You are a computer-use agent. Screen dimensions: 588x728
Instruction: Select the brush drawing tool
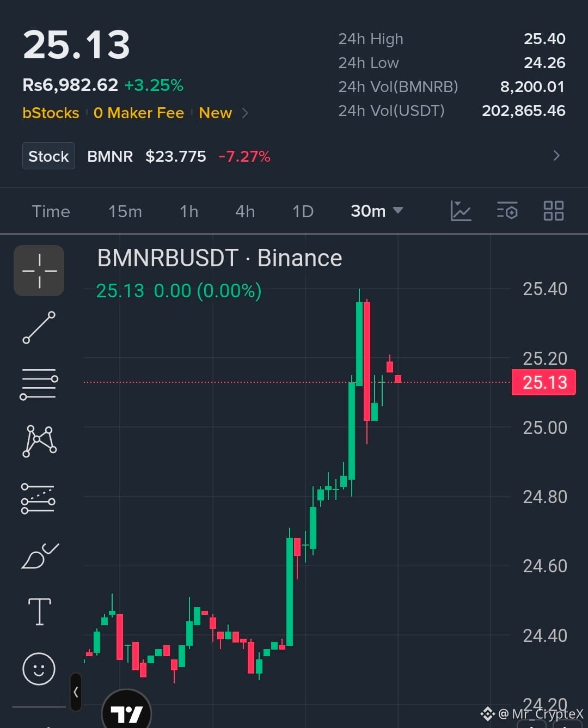click(x=40, y=555)
